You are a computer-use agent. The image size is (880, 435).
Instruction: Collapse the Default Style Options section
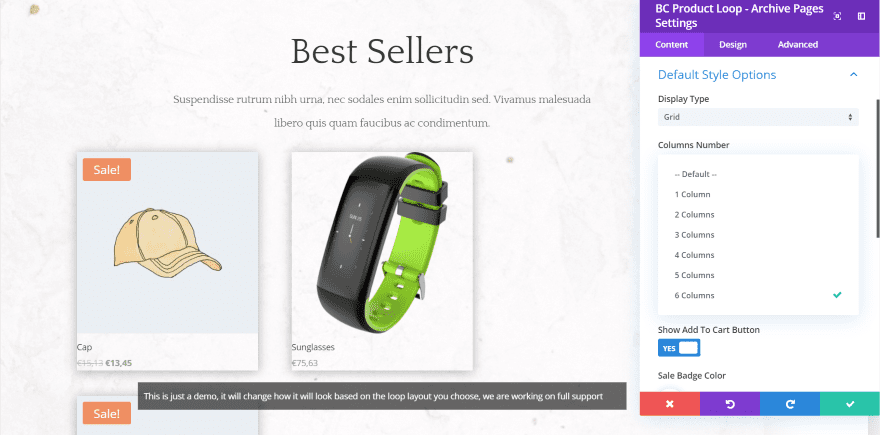854,75
